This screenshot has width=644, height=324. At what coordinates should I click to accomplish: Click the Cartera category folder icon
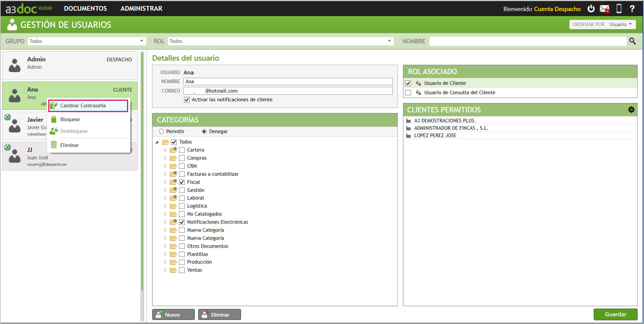pyautogui.click(x=173, y=150)
